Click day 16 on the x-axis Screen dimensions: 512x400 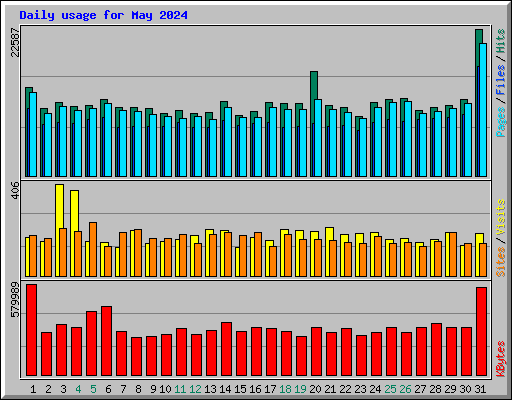click(x=255, y=389)
